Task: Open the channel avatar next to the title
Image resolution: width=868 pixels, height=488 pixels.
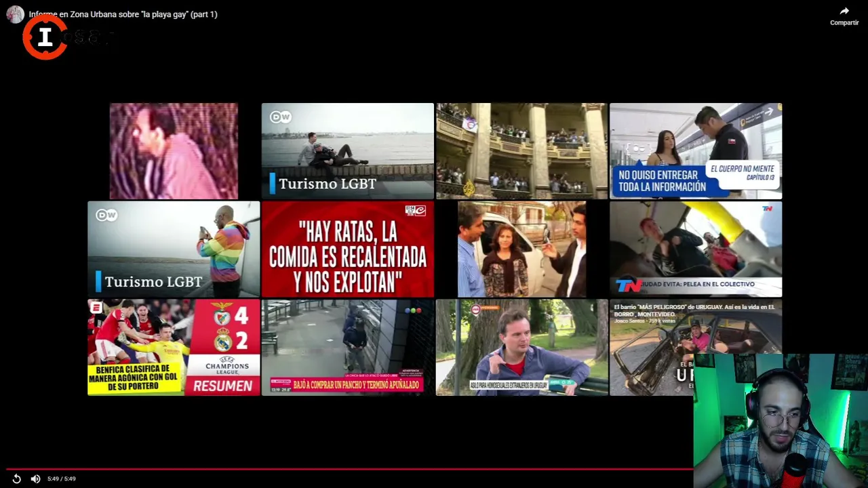Action: [15, 14]
